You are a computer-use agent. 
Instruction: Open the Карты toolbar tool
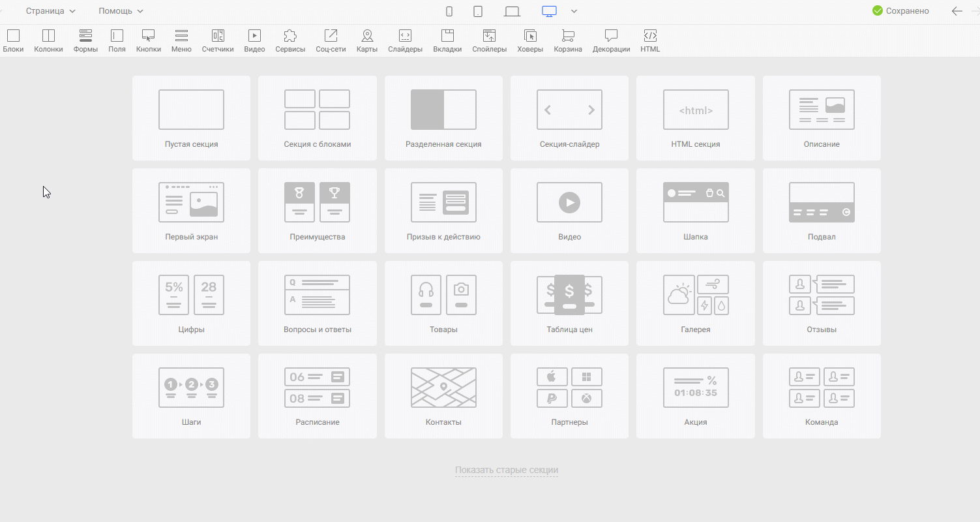[x=367, y=40]
